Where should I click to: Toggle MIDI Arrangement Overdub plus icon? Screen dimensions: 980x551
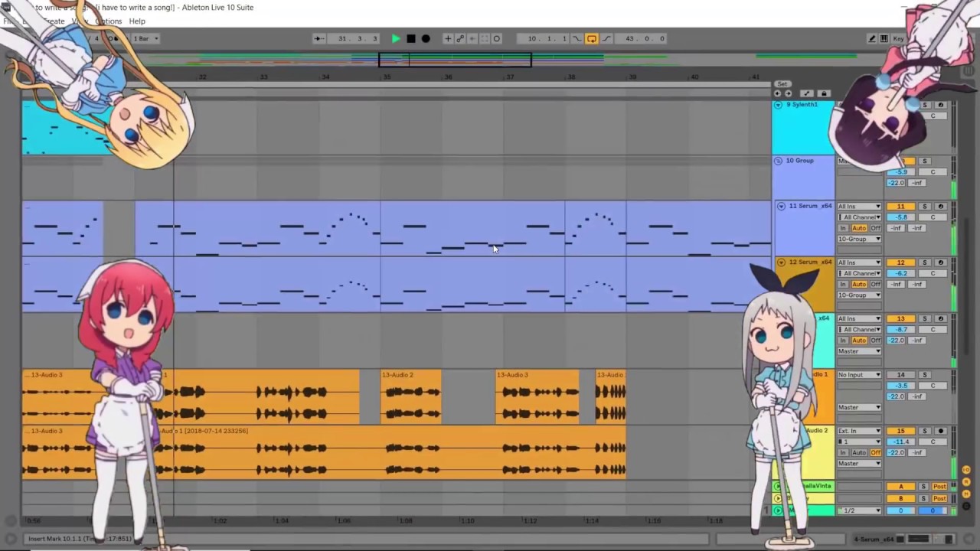[448, 38]
